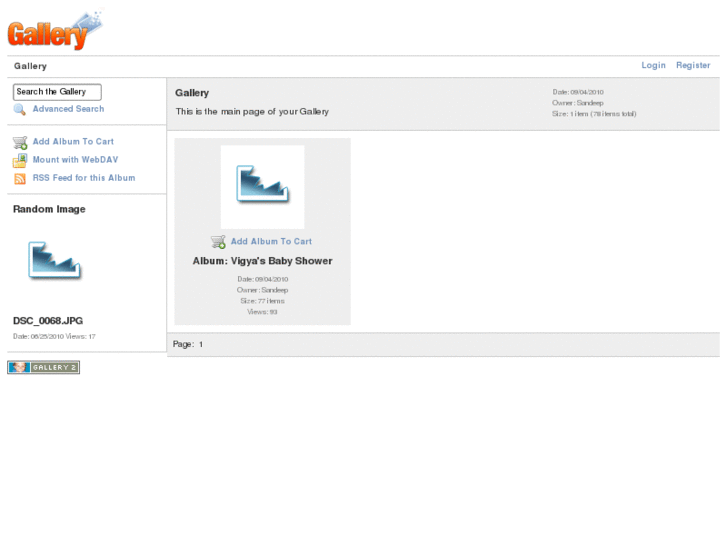Click the album 'Size: 77 items' text

click(x=262, y=301)
